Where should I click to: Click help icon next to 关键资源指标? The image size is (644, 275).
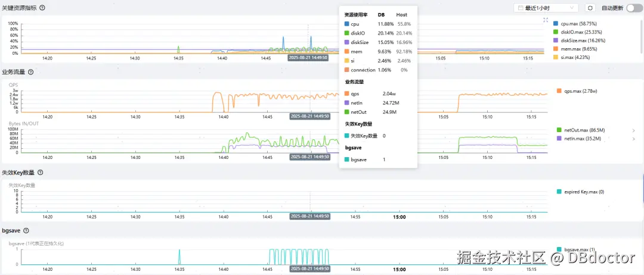42,8
